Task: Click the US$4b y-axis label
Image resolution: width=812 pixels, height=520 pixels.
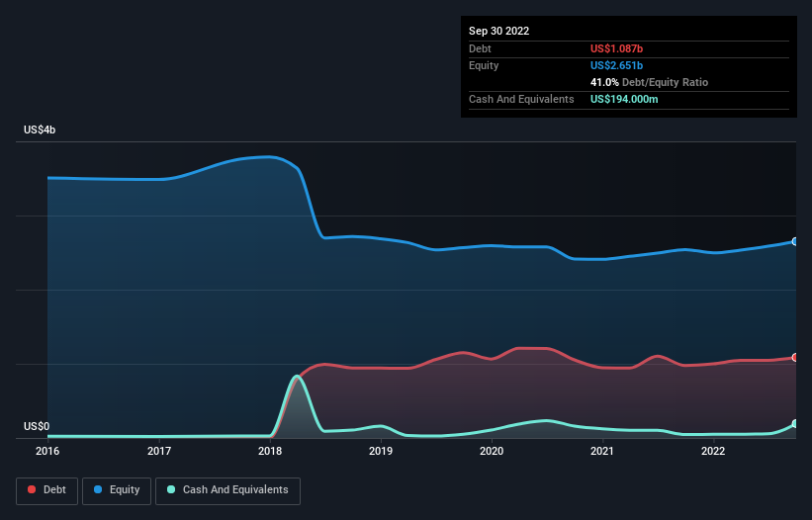Action: (x=40, y=130)
